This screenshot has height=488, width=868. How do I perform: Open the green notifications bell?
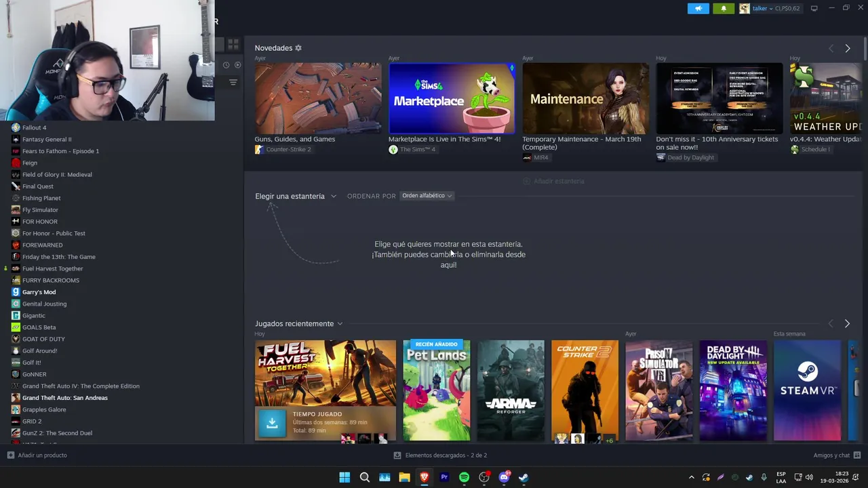point(724,8)
